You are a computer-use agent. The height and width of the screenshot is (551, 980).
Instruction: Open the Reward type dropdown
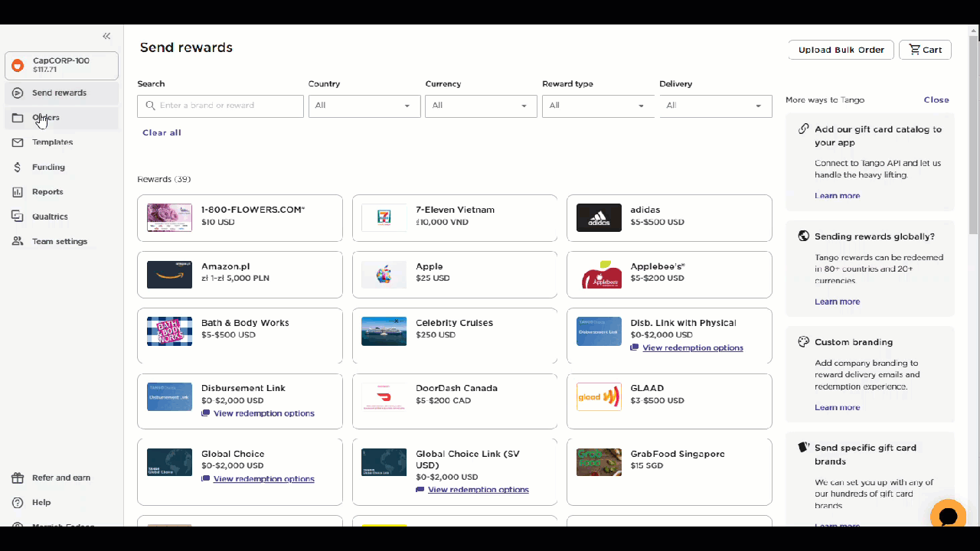[598, 106]
